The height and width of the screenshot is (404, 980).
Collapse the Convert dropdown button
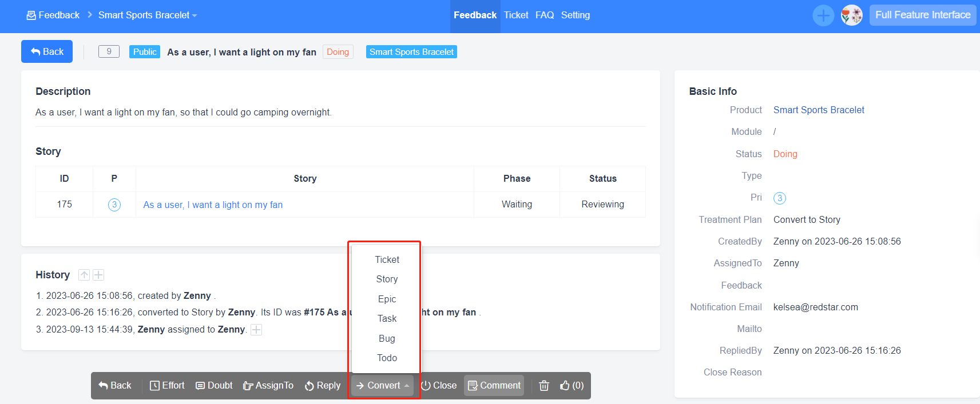point(383,386)
